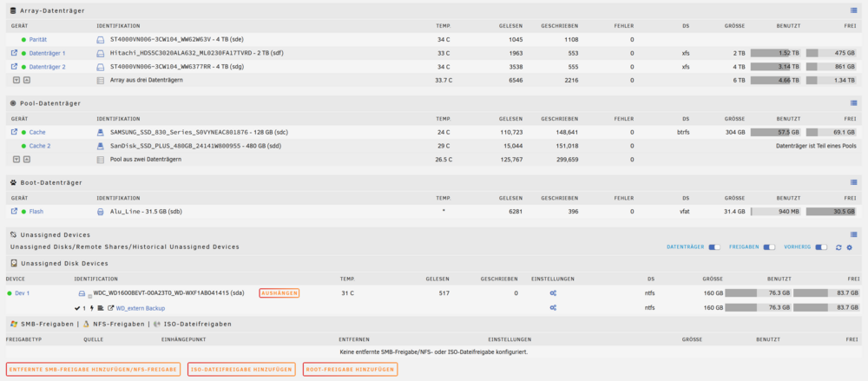868x381 pixels.
Task: Click the lightning script icon near WD_extern Backup
Action: (91, 308)
